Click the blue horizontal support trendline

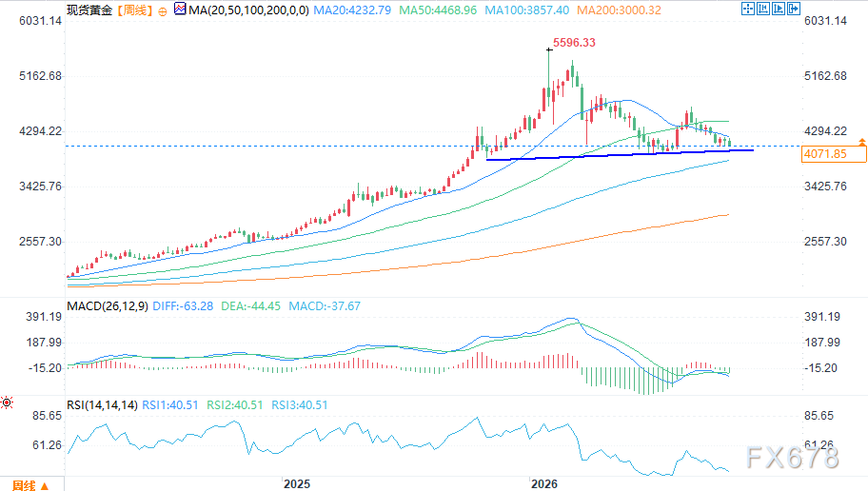620,154
